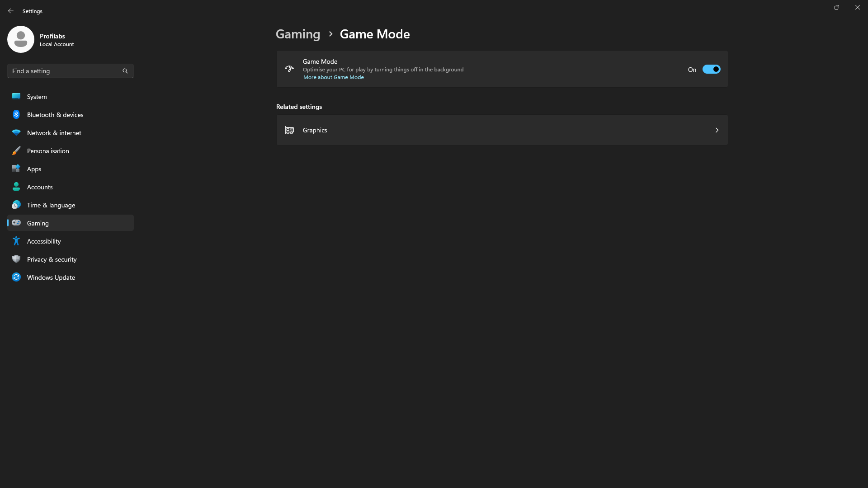Screen dimensions: 868x488
Task: Click the Privacy shield icon
Action: pyautogui.click(x=16, y=259)
